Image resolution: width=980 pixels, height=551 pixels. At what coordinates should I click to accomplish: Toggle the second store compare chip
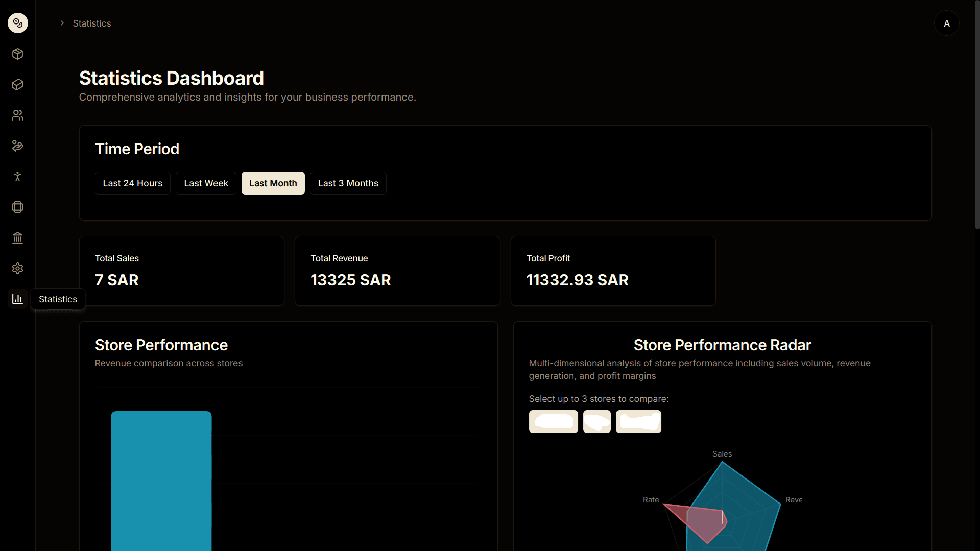tap(596, 422)
